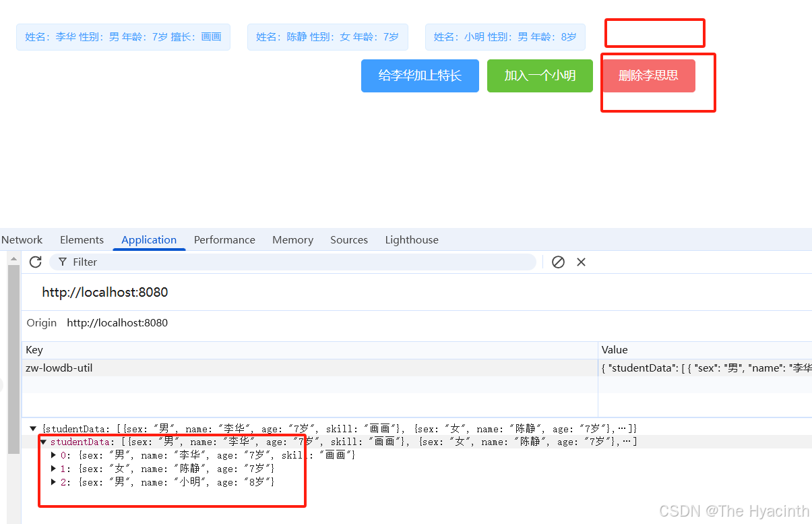Open the Lighthouse tab
This screenshot has height=524, width=812.
click(412, 239)
